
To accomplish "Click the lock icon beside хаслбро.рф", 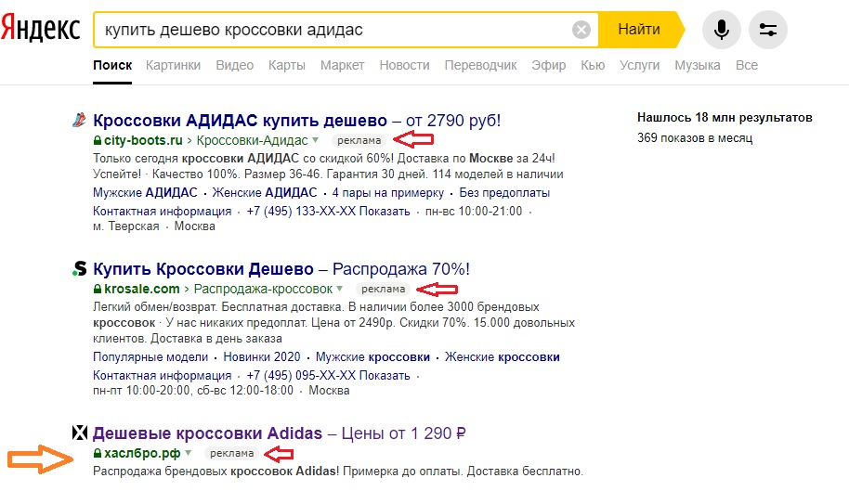I will [x=98, y=453].
